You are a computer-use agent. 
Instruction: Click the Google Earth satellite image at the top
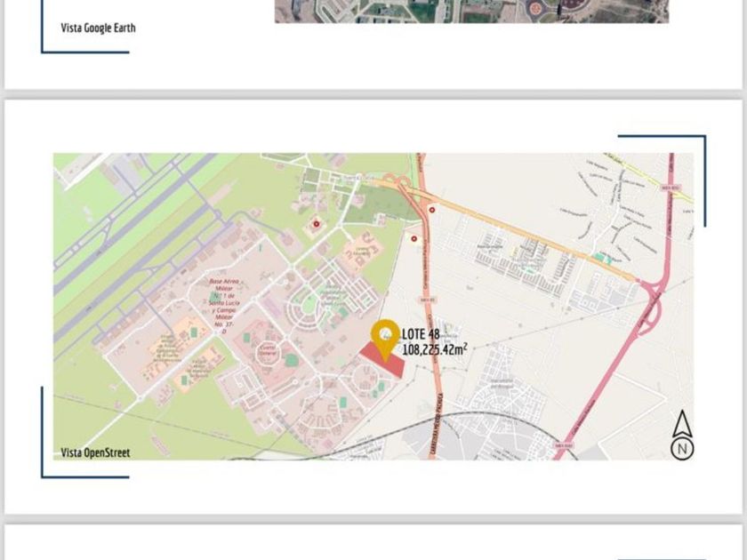[x=471, y=12]
